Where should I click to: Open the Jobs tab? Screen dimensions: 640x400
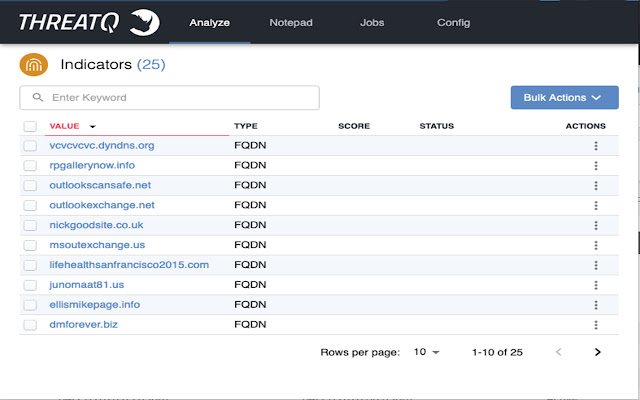372,22
